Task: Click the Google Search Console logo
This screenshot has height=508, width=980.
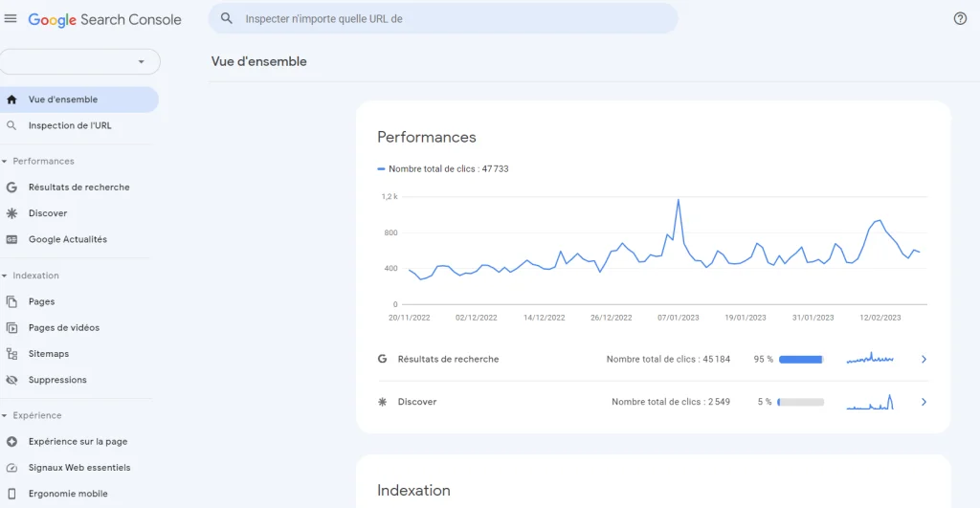Action: coord(105,19)
